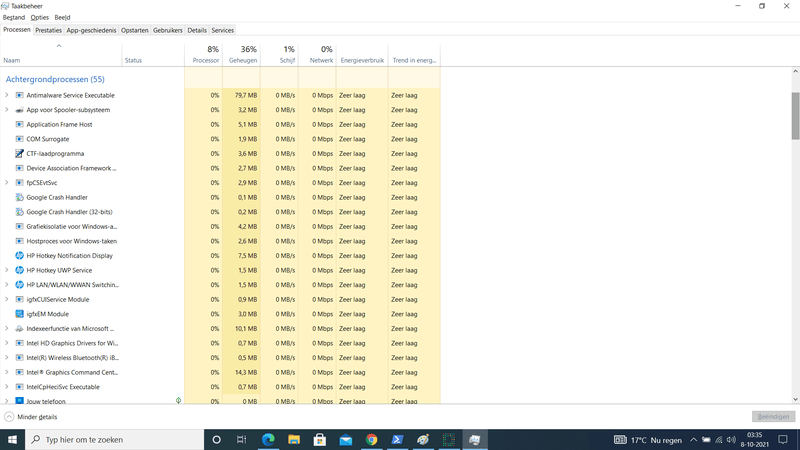Click the taskbar search box
Viewport: 800px width, 450px height.
(114, 439)
